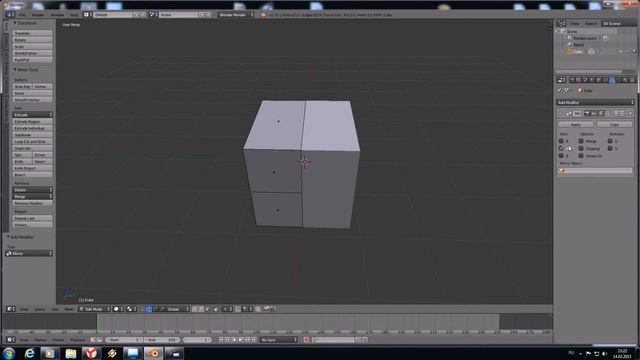This screenshot has height=360, width=640.
Task: Open Internet Explorer from taskbar
Action: [29, 353]
